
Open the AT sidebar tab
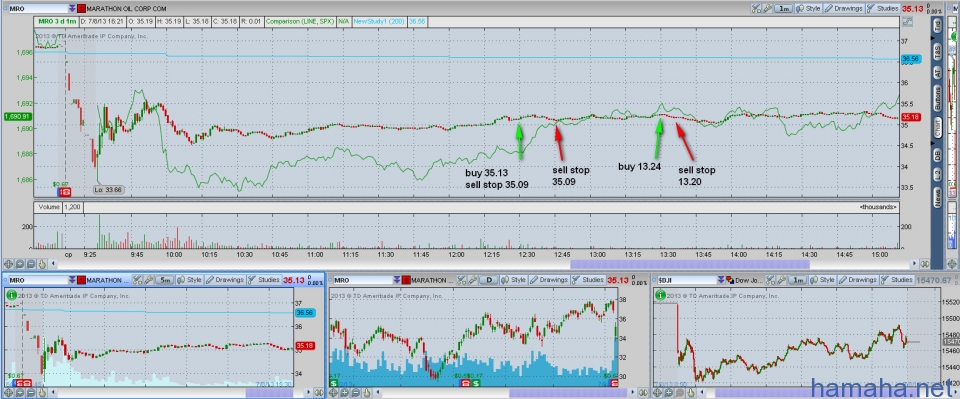click(x=937, y=72)
